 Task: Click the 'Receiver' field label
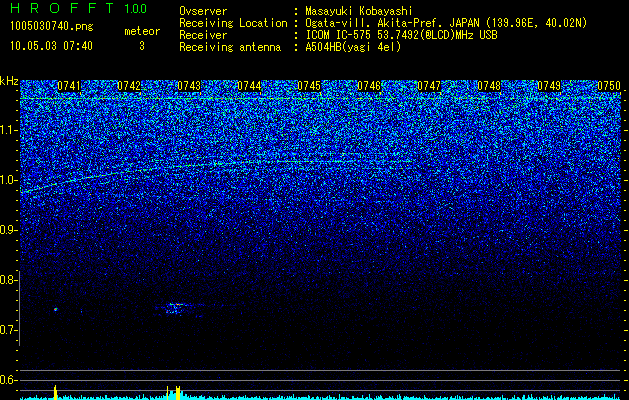pos(203,35)
